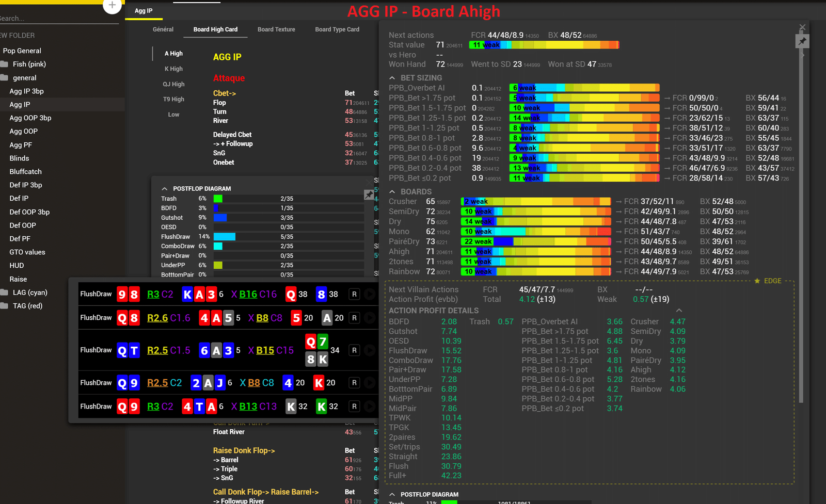Collapse the left POSTFLOP DIAGRAM section
Screen dimensions: 826x504
click(165, 189)
